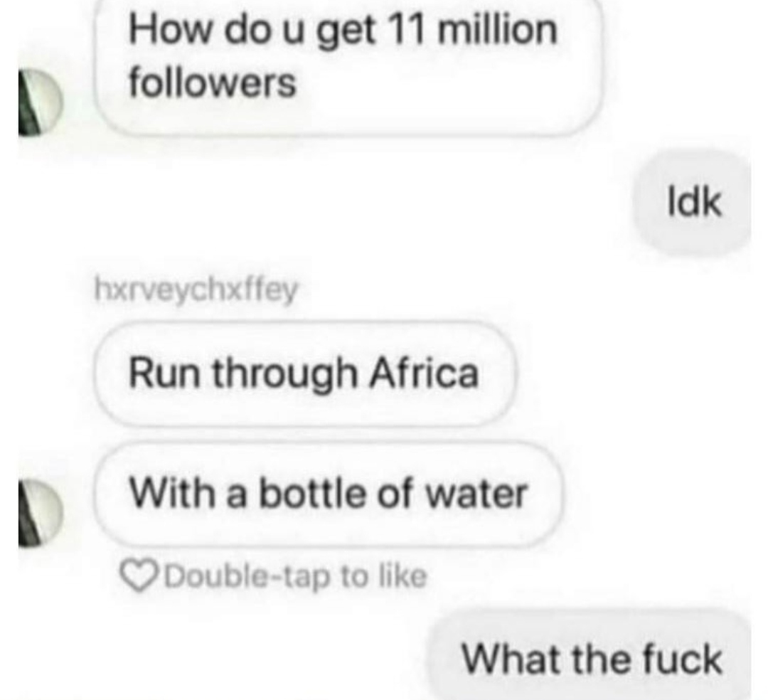Open the hxrveychxffey username label
The width and height of the screenshot is (768, 700).
196,290
